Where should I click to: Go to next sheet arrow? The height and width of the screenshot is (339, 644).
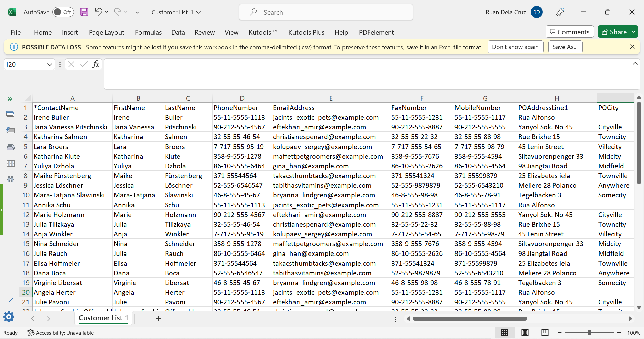[x=49, y=319]
